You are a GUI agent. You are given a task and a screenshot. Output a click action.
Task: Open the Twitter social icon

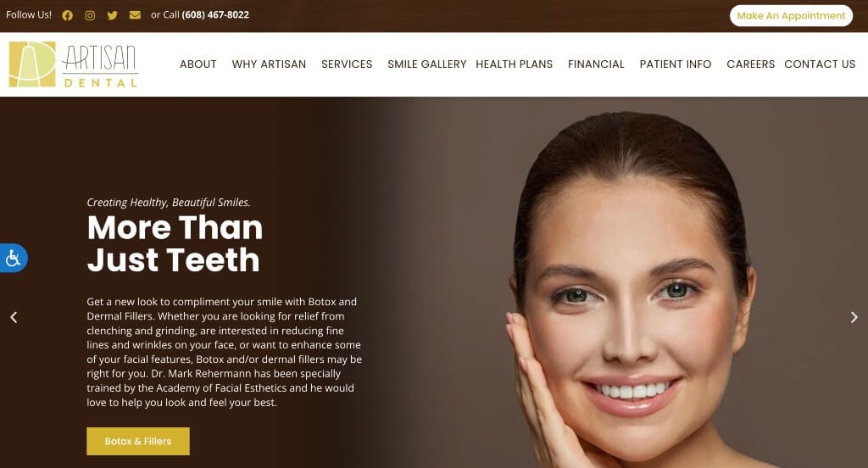(x=113, y=15)
